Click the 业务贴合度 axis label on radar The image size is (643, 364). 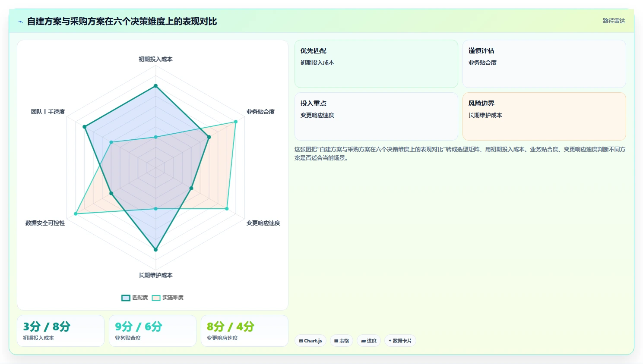pyautogui.click(x=260, y=112)
